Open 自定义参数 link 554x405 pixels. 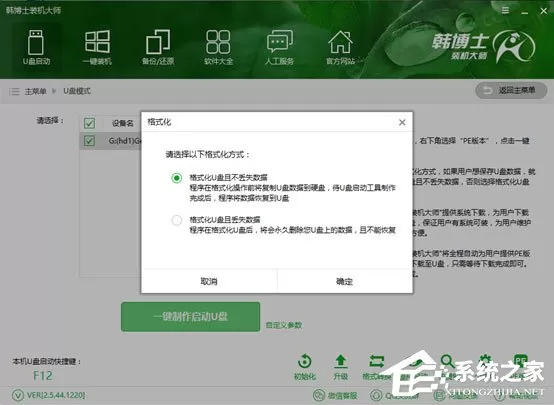(284, 325)
